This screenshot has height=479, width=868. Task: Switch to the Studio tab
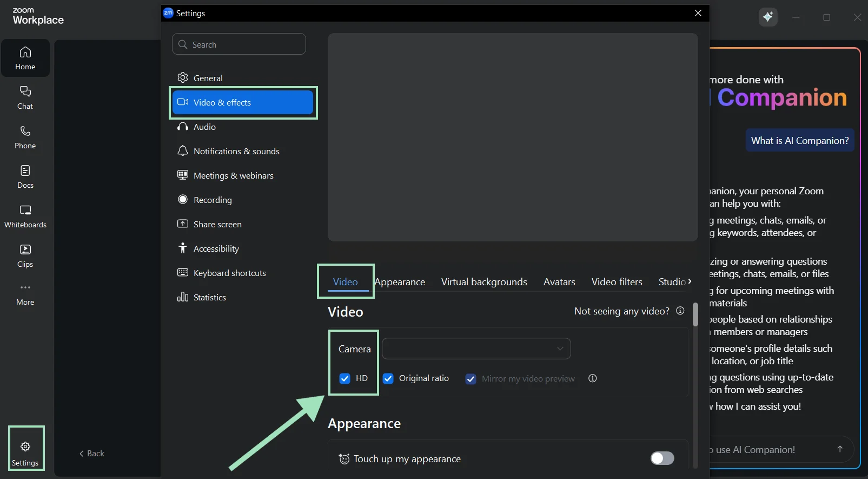672,282
